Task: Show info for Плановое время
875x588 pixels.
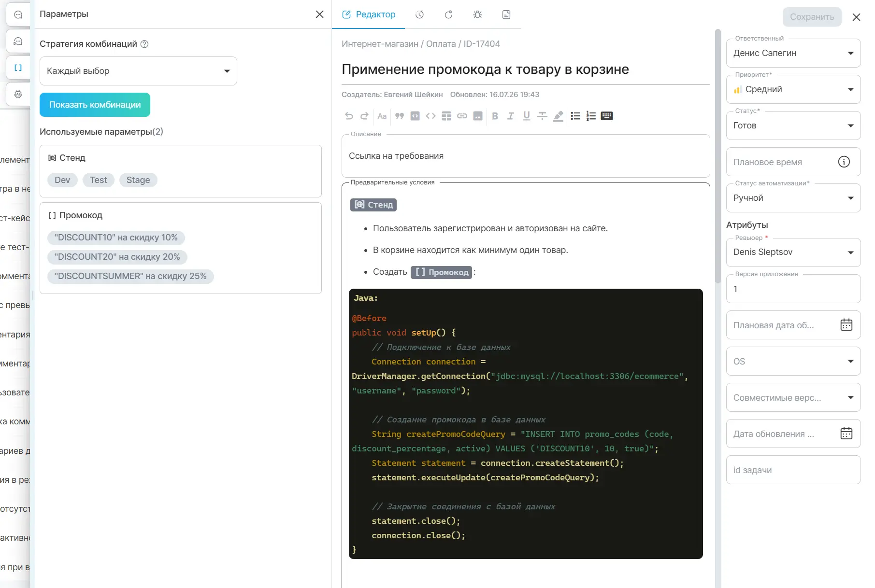Action: [x=844, y=162]
